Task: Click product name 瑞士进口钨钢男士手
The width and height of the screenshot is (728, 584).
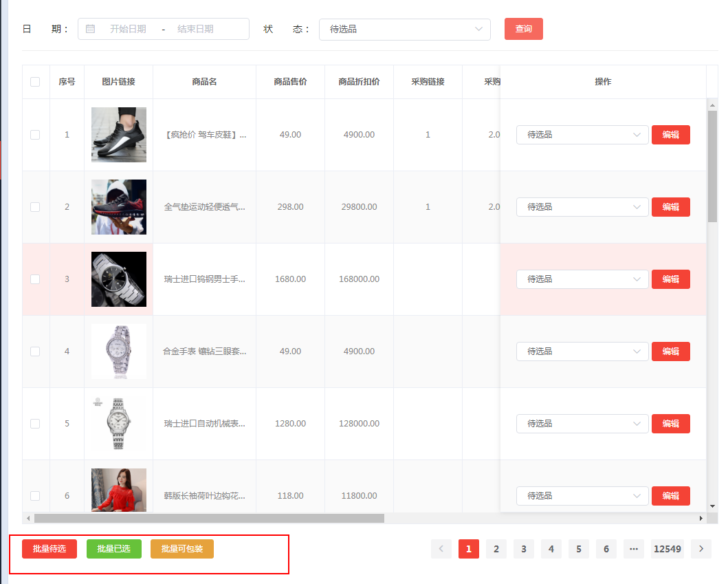Action: [x=204, y=279]
